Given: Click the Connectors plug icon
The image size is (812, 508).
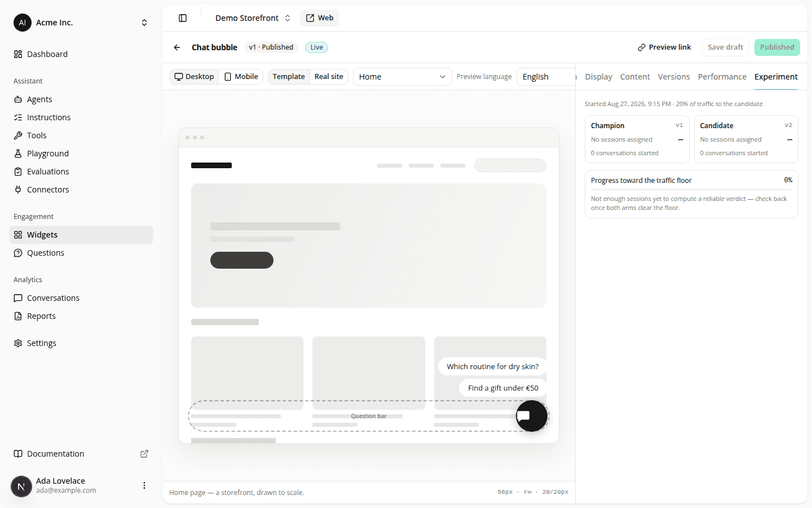Looking at the screenshot, I should coord(18,190).
